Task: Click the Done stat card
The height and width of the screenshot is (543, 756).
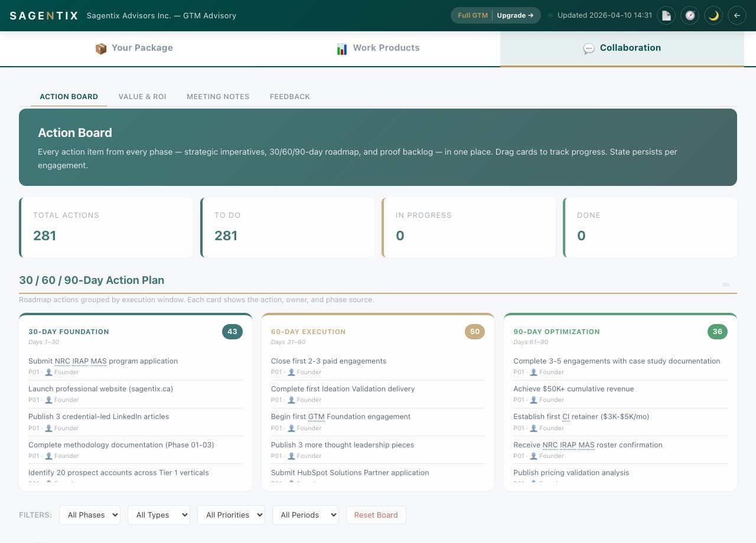Action: (x=650, y=228)
